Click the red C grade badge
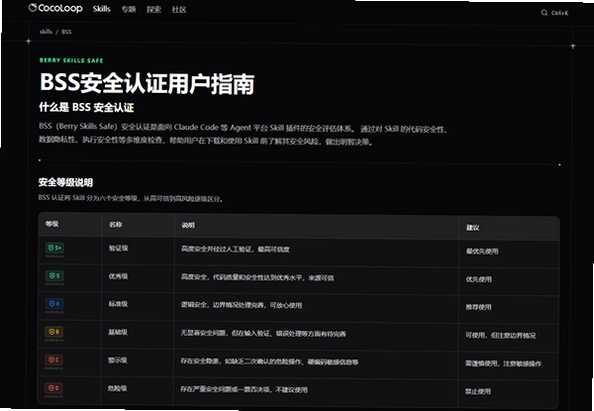Image resolution: width=594 pixels, height=411 pixels. point(54,360)
